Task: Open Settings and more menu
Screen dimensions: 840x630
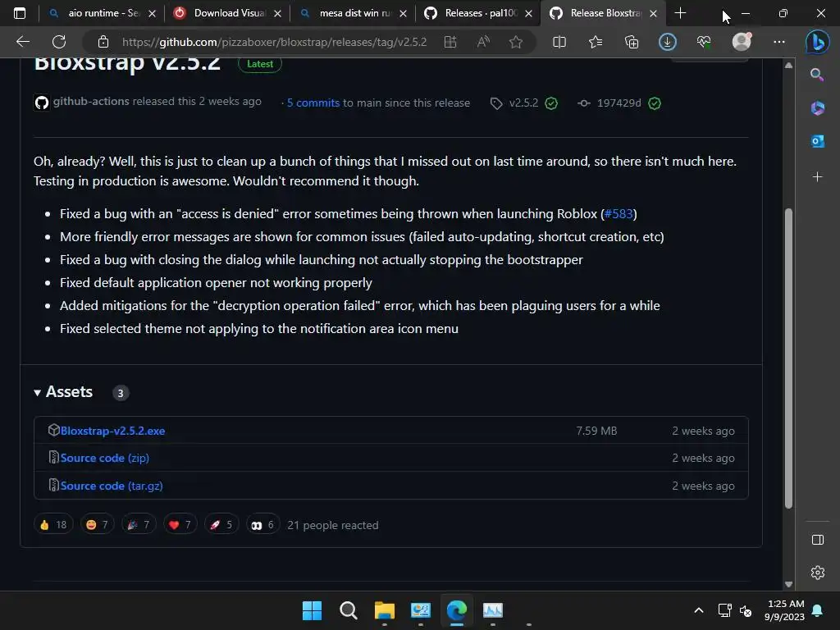Action: point(779,42)
